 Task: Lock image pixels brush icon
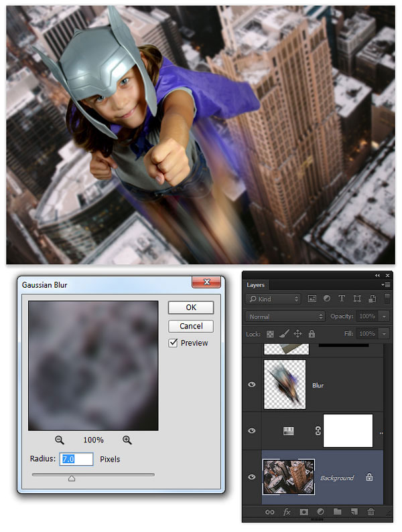click(283, 334)
